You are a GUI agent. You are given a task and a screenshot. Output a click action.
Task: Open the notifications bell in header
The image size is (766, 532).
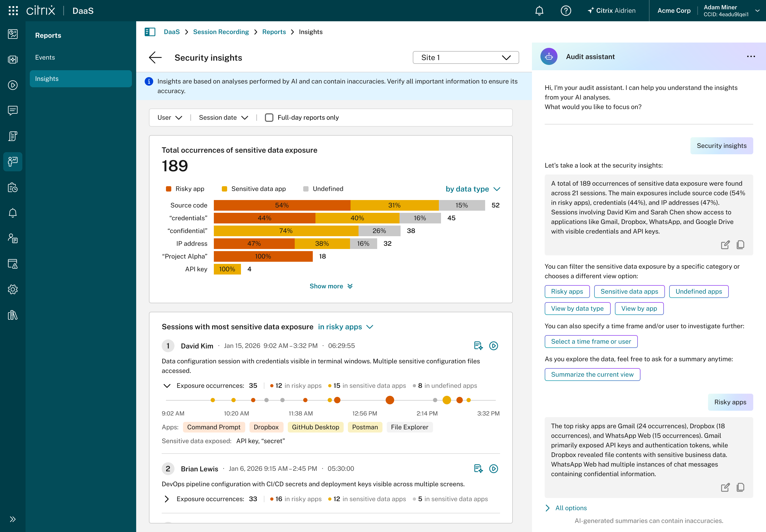[x=539, y=11]
